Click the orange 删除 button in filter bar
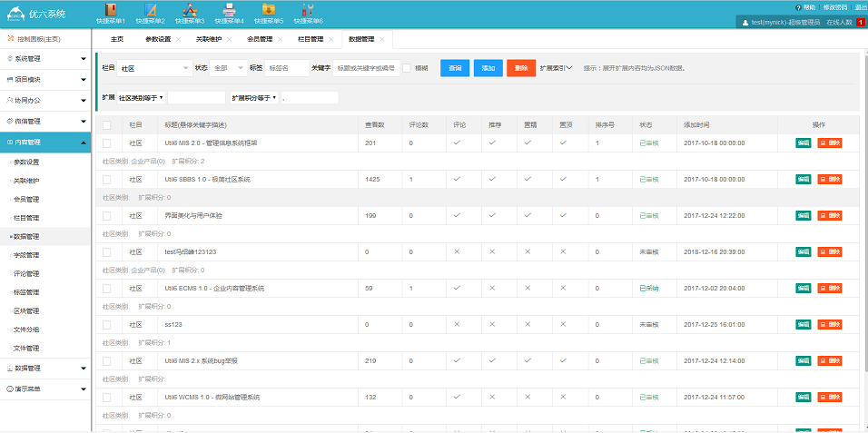Screen dimensions: 868x433 coord(520,68)
